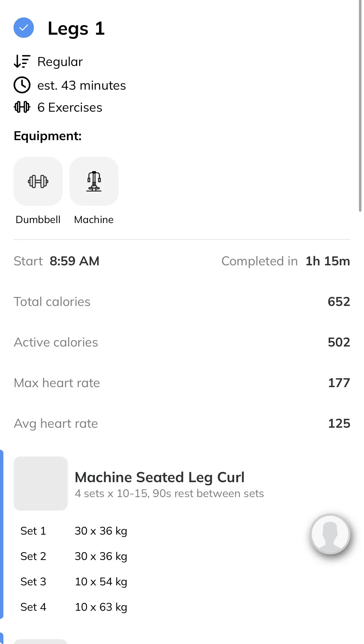Tap the barbell icon next to 6 Exercises
This screenshot has height=644, width=364.
(x=22, y=107)
